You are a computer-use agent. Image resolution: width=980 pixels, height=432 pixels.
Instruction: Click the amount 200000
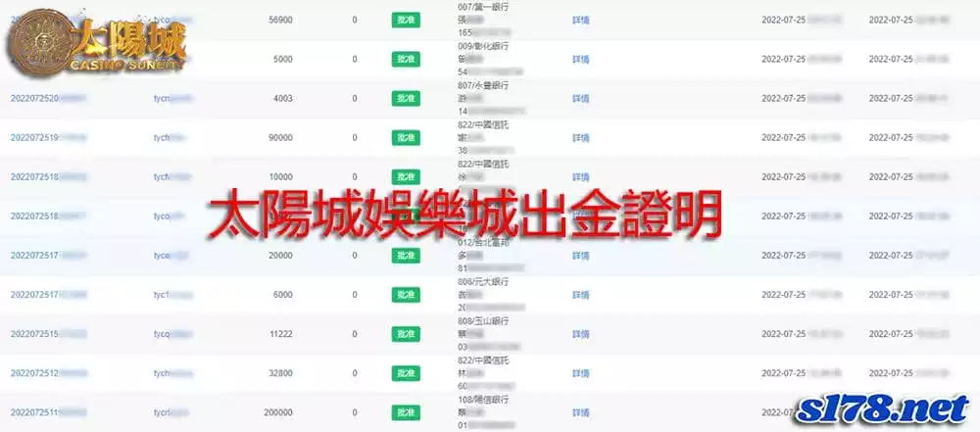277,412
